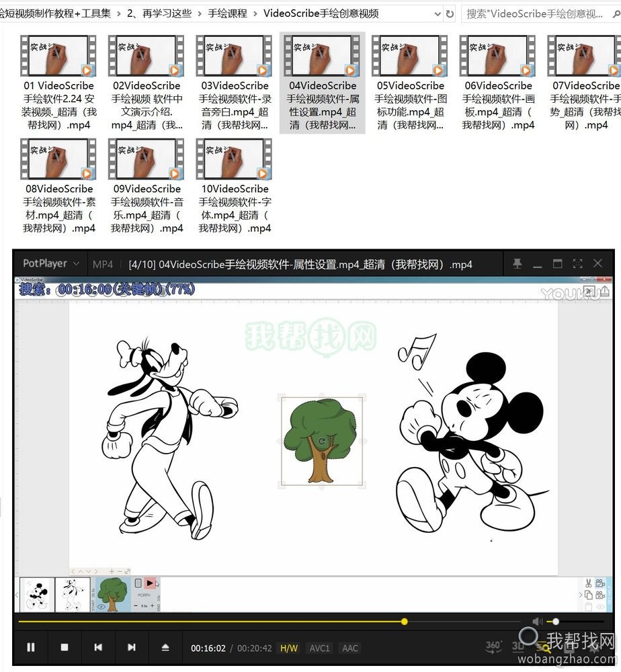Skip to the next file in PotPlayer
Screen dimensions: 621x672
click(x=132, y=647)
